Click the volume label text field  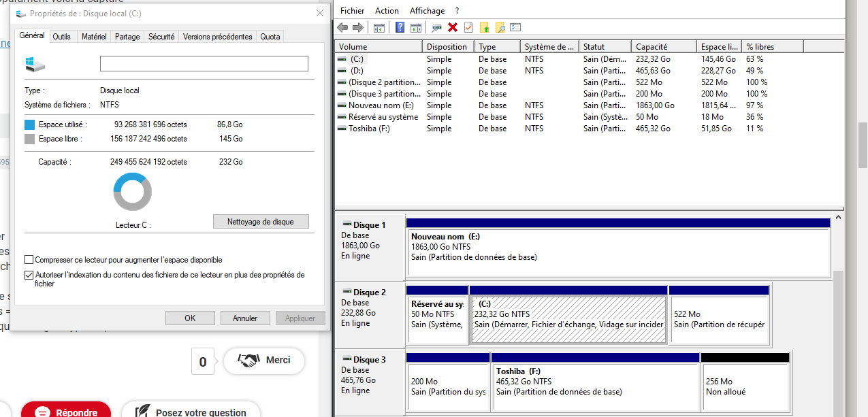click(204, 64)
